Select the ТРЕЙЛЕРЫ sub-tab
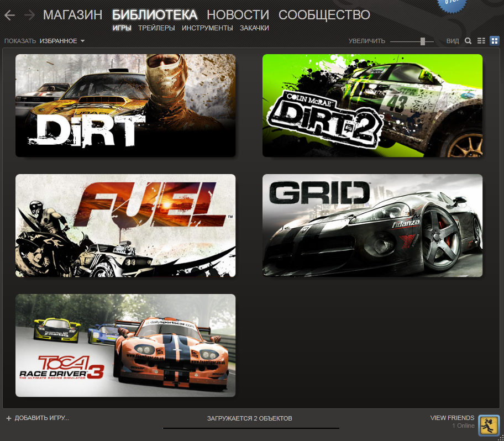504x441 pixels. [x=156, y=28]
